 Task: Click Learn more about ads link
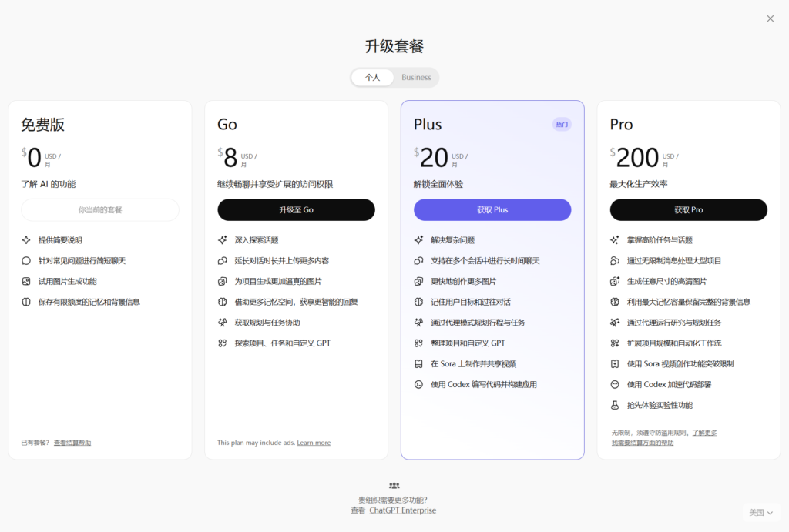pyautogui.click(x=314, y=443)
